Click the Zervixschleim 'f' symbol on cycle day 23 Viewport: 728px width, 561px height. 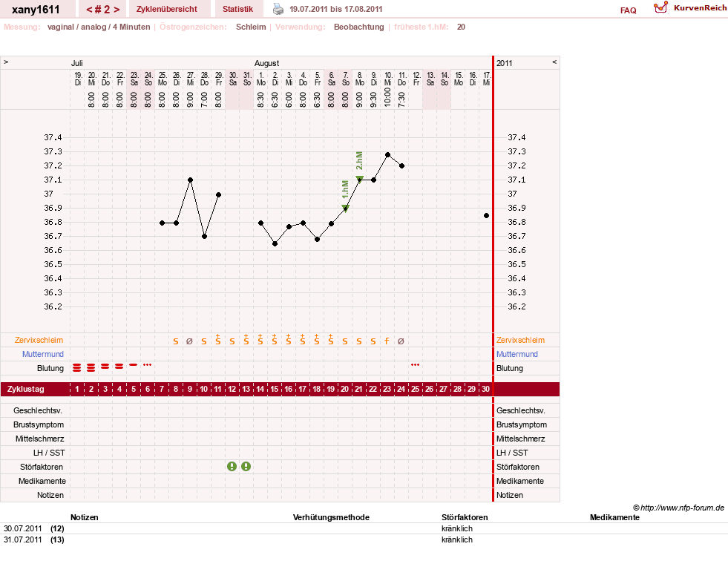tap(387, 341)
